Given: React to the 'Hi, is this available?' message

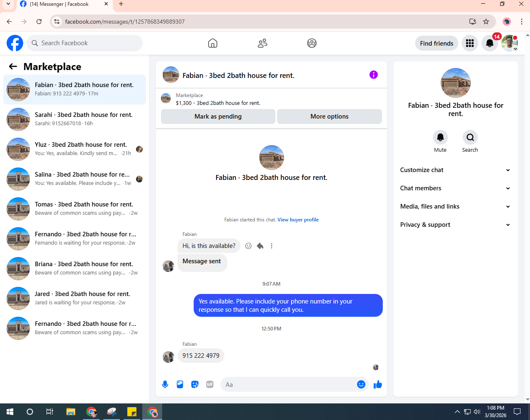Looking at the screenshot, I should (248, 246).
